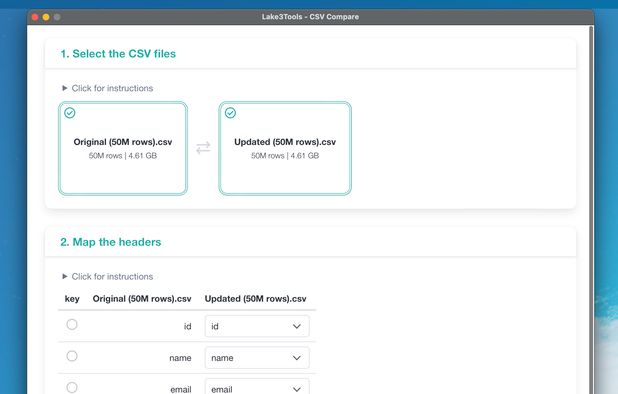The height and width of the screenshot is (394, 618).
Task: Click the 'id' label in Original column
Action: (188, 326)
